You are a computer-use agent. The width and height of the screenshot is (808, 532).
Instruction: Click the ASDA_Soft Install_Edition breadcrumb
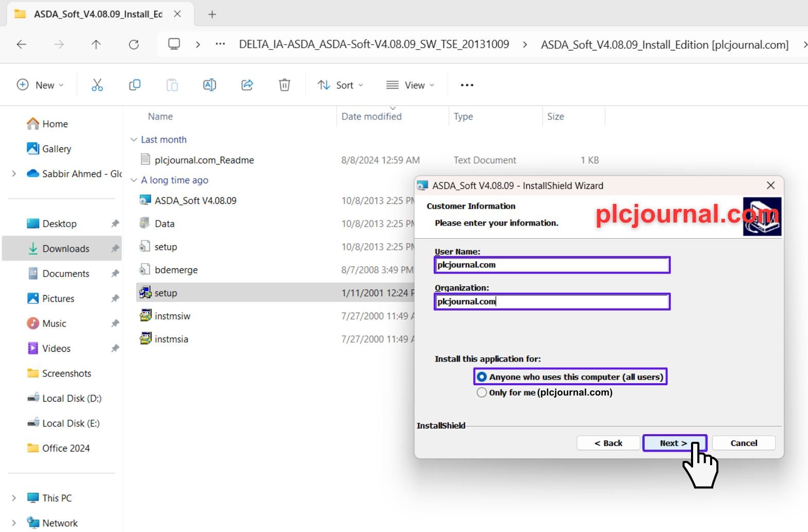pyautogui.click(x=665, y=45)
